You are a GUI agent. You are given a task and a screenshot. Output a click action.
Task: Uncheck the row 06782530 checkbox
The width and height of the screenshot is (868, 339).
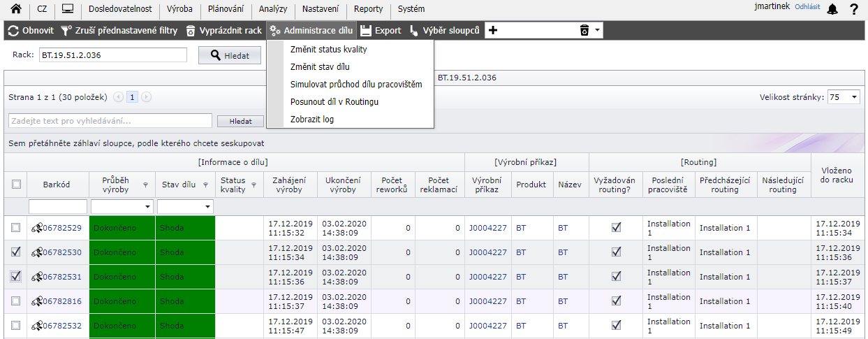pyautogui.click(x=16, y=252)
